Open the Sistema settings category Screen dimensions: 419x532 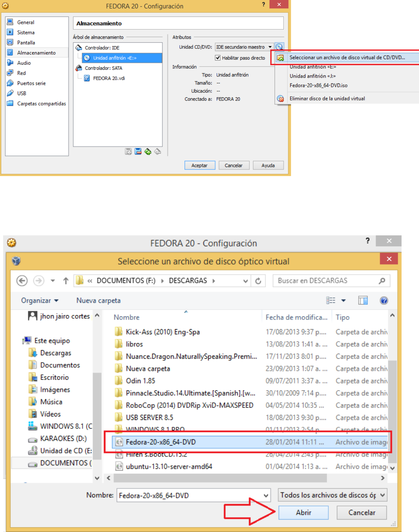pyautogui.click(x=26, y=32)
